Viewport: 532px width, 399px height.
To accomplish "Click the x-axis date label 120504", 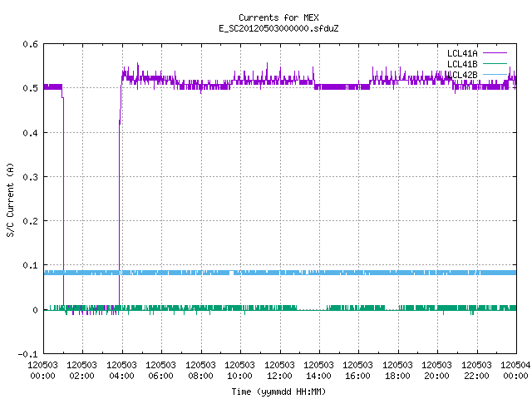I will click(515, 365).
